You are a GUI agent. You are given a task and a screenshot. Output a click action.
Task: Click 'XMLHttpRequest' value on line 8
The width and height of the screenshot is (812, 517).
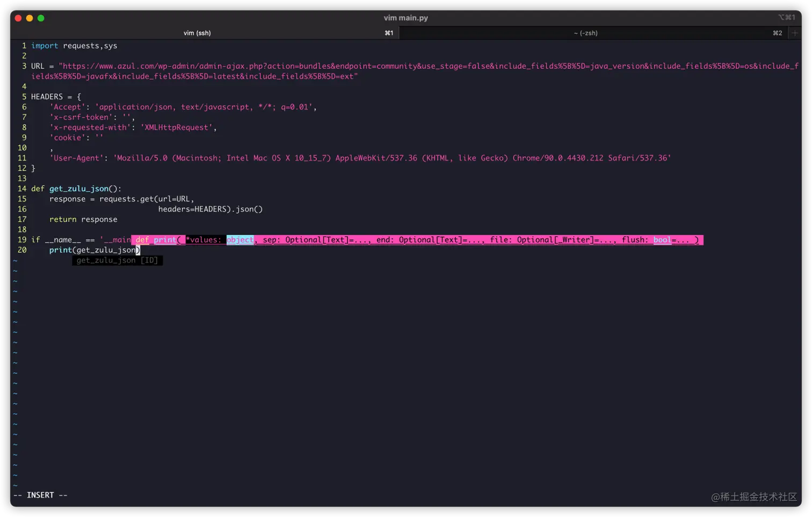pyautogui.click(x=176, y=127)
